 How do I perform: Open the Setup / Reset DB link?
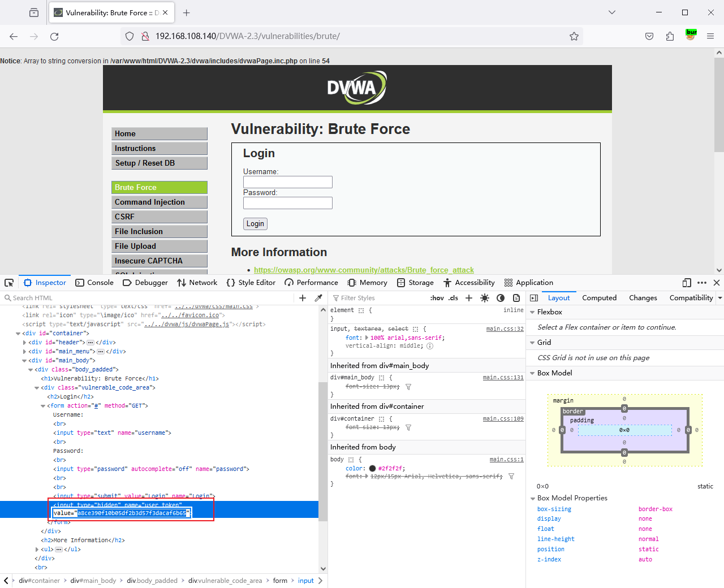pos(160,163)
